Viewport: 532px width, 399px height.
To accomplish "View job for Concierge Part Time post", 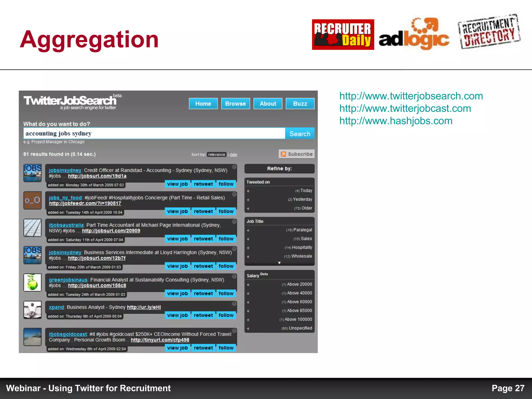I will pos(177,211).
